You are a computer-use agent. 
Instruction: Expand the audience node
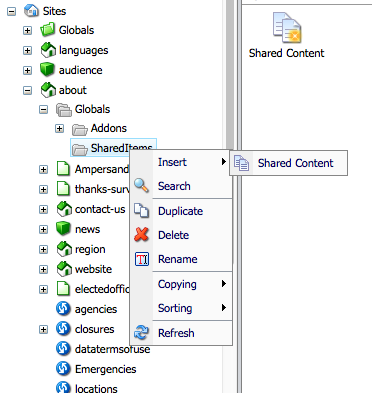point(27,71)
